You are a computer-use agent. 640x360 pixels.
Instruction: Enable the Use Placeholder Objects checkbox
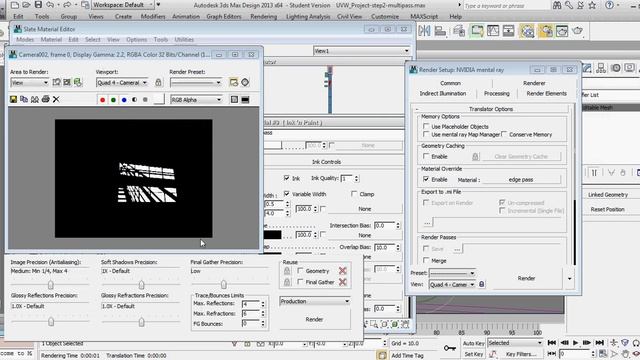click(x=426, y=127)
